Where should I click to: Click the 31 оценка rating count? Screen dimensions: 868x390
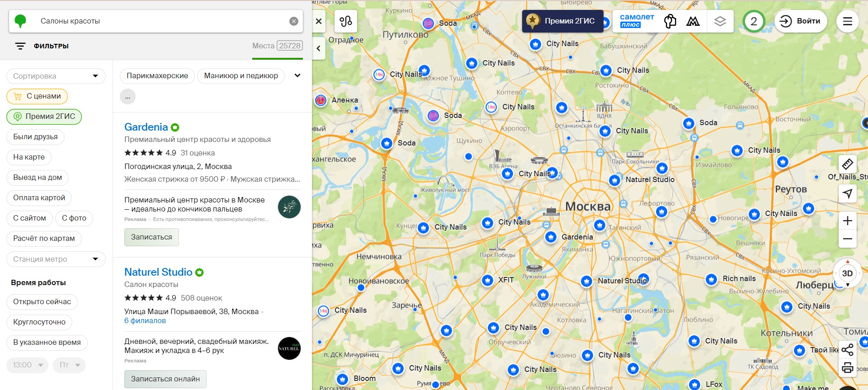pos(198,153)
